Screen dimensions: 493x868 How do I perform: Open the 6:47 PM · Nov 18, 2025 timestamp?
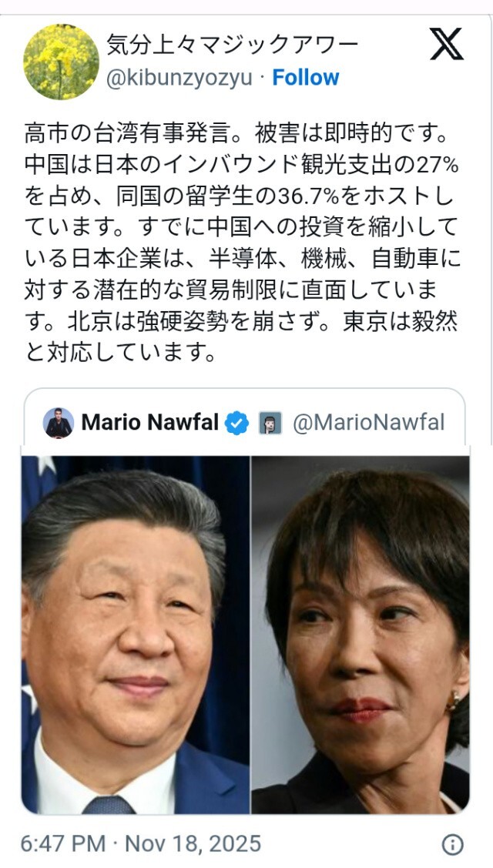point(141,844)
